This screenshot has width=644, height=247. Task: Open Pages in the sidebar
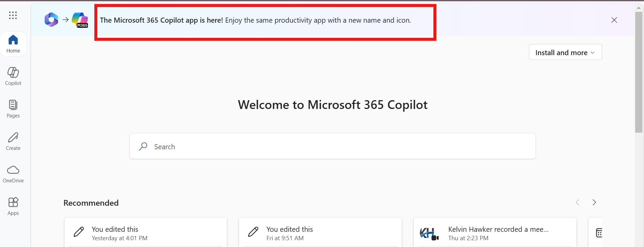click(13, 109)
